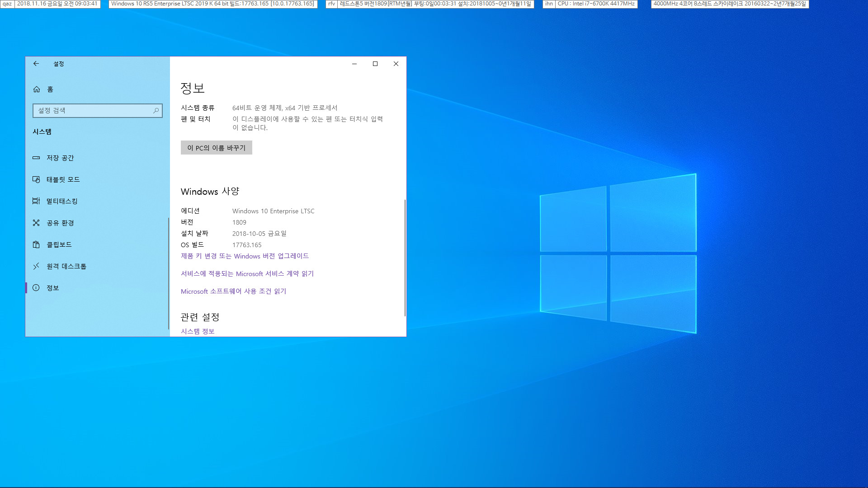Click the version value 1809

239,222
